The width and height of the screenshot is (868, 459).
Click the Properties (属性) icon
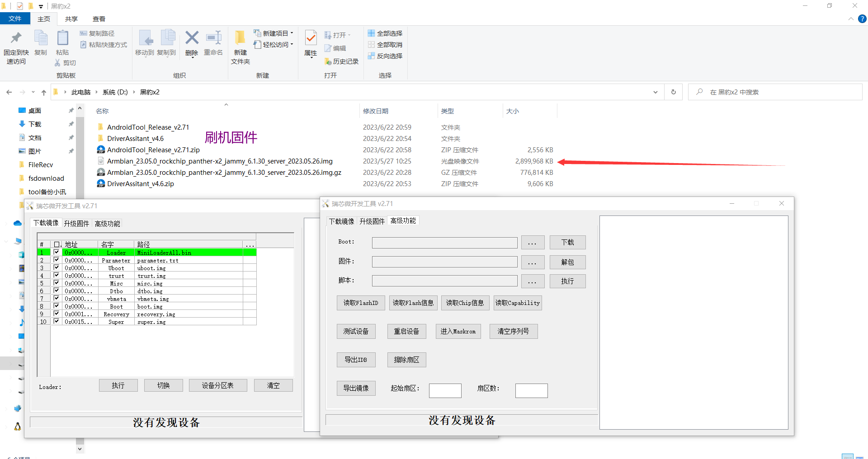click(x=311, y=38)
